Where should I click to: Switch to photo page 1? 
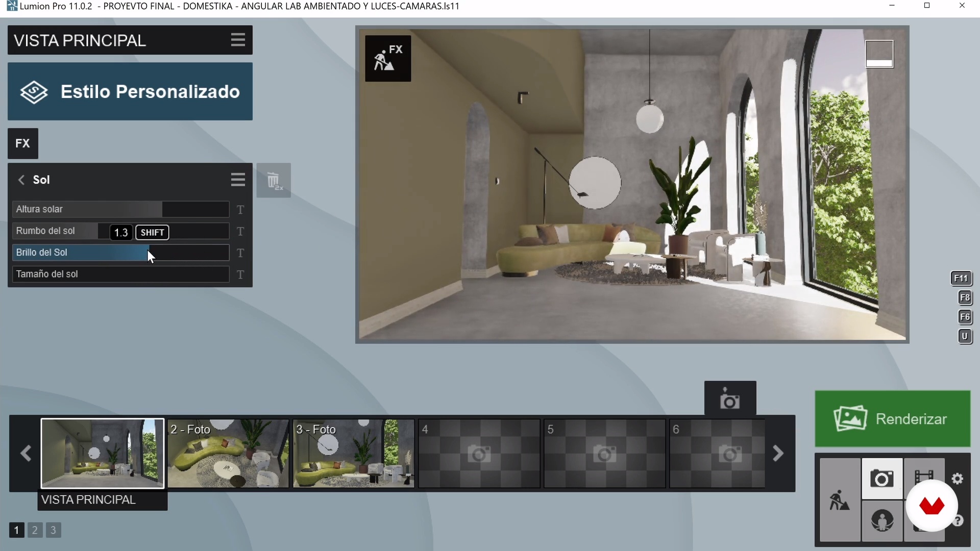pyautogui.click(x=16, y=530)
